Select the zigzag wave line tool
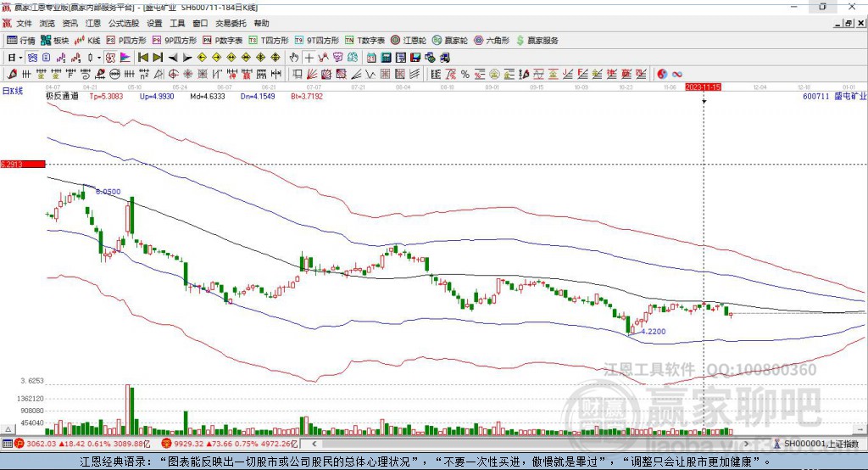The height and width of the screenshot is (470, 868). click(370, 74)
